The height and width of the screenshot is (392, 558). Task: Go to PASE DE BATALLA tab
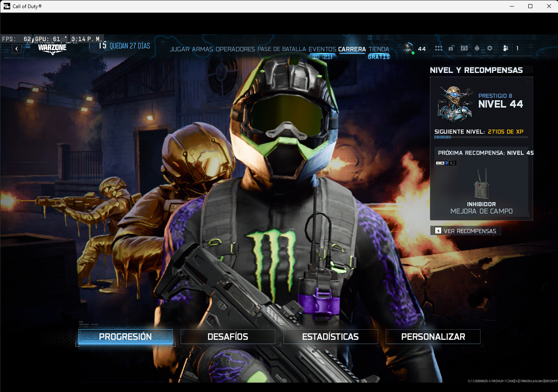[282, 49]
